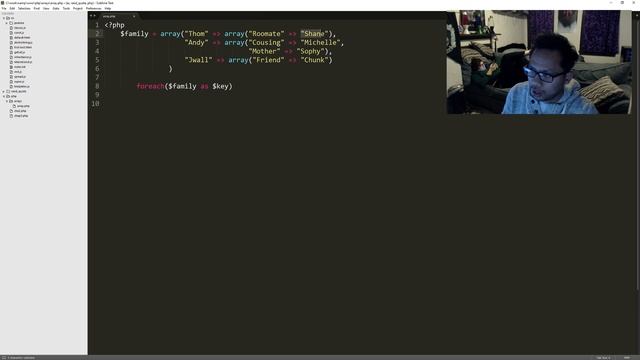This screenshot has height=360, width=640.
Task: Click the <?php opening tag
Action: (114, 25)
